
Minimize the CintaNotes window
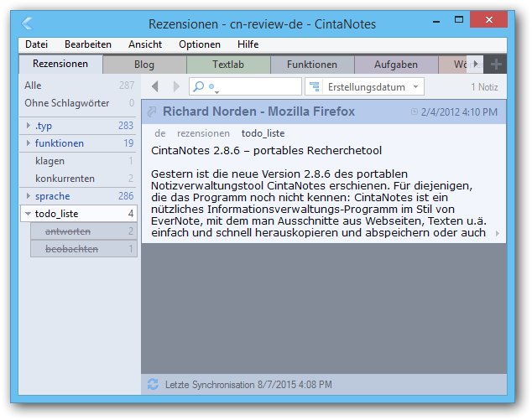click(436, 21)
